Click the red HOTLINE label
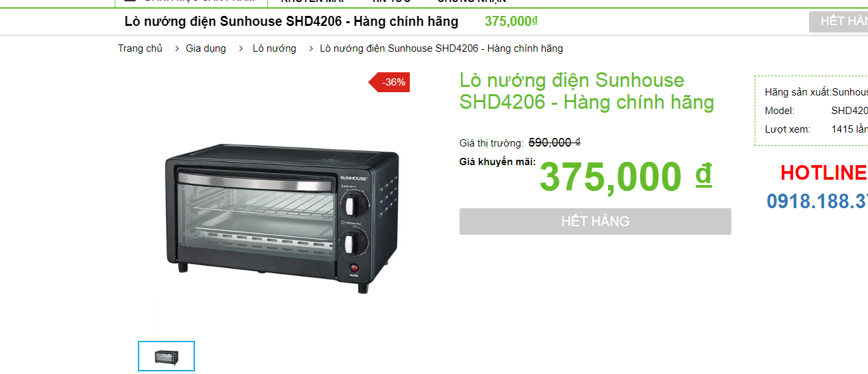 point(823,173)
